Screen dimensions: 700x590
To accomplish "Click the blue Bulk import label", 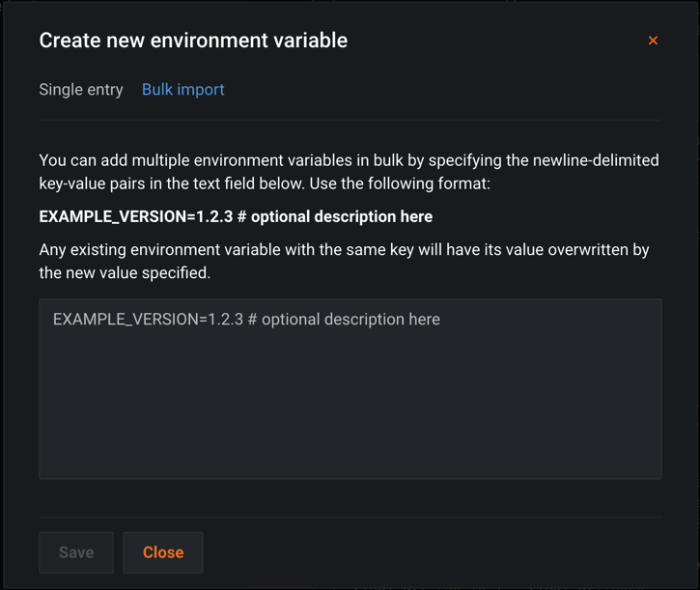I will coord(182,90).
